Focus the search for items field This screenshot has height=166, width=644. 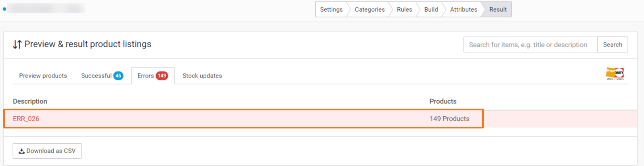click(x=531, y=44)
